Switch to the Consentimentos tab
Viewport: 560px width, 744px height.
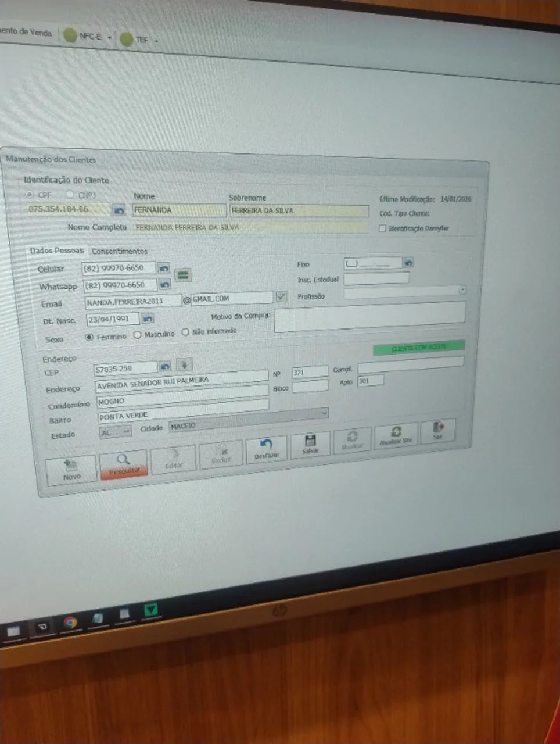[x=120, y=251]
